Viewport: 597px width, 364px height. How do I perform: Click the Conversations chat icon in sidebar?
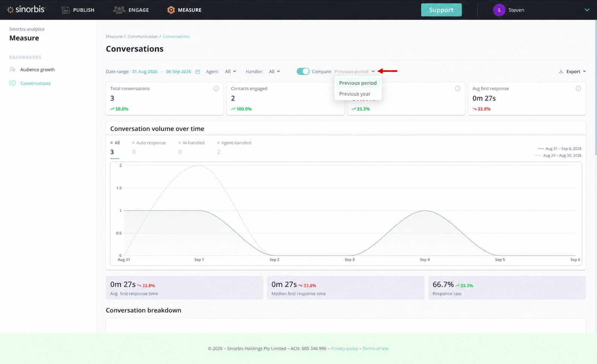tap(12, 83)
